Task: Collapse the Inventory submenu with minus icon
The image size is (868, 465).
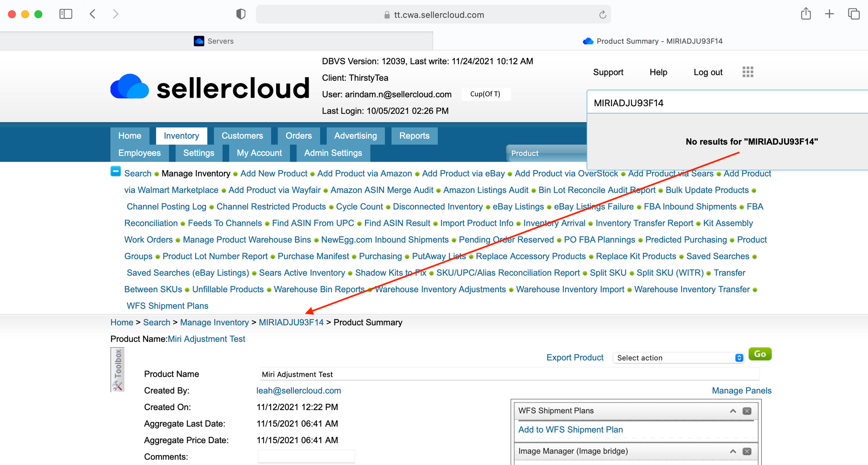Action: (x=116, y=171)
